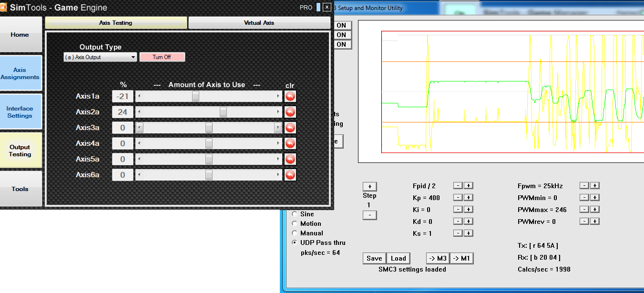
Task: Switch to the Virtual Axis tab
Action: click(x=259, y=23)
